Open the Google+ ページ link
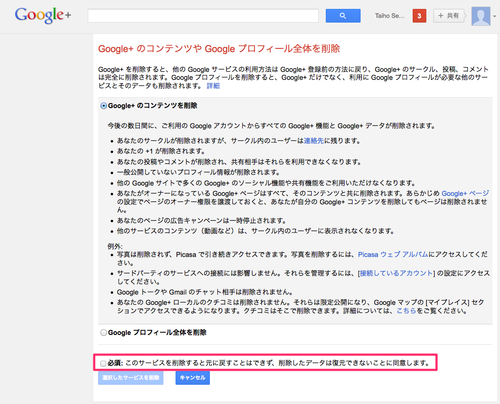Viewport: 500px width, 404px height. pyautogui.click(x=465, y=193)
